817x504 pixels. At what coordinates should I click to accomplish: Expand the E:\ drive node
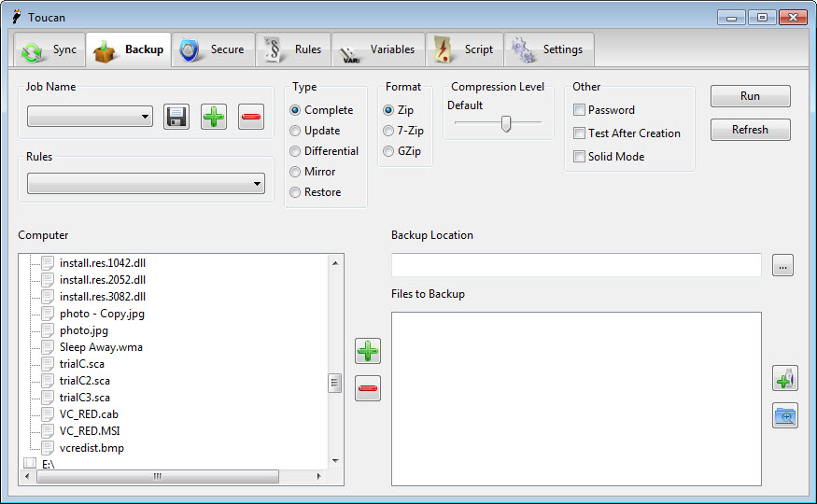[30, 463]
